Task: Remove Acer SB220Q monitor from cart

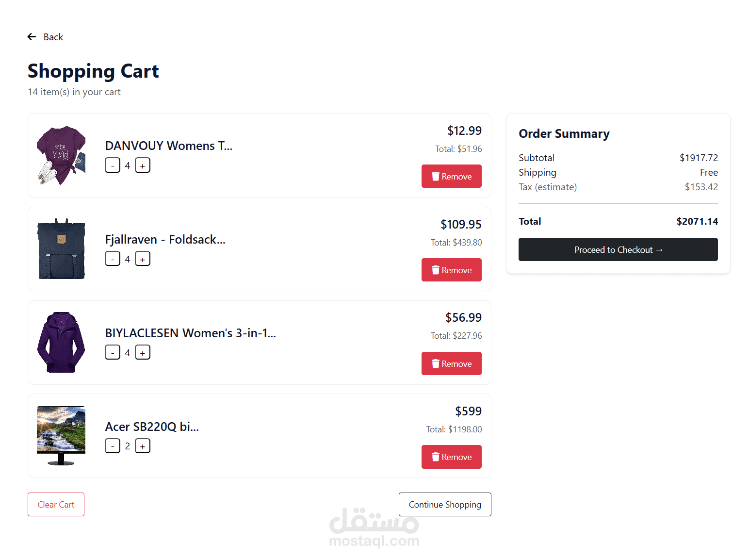Action: click(x=451, y=457)
